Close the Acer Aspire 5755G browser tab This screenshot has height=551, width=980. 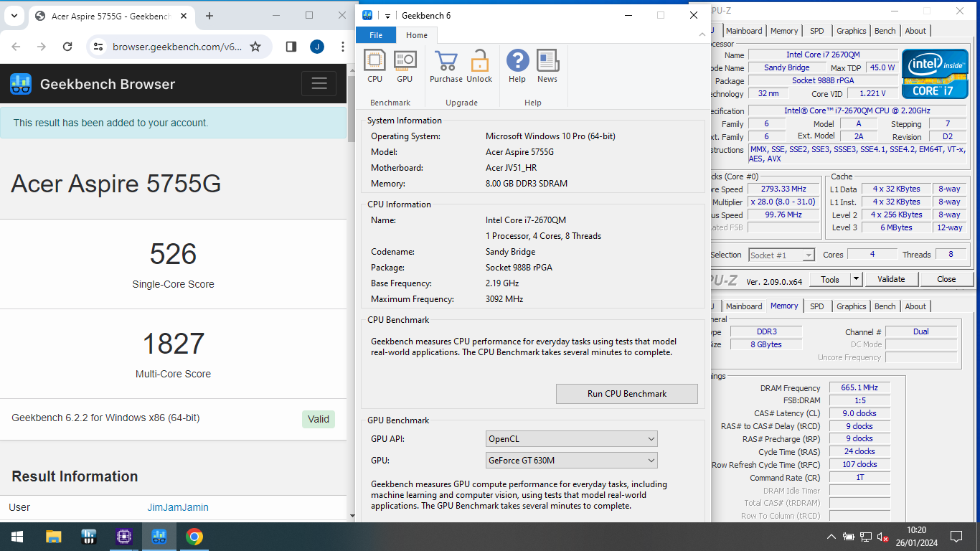pyautogui.click(x=183, y=16)
